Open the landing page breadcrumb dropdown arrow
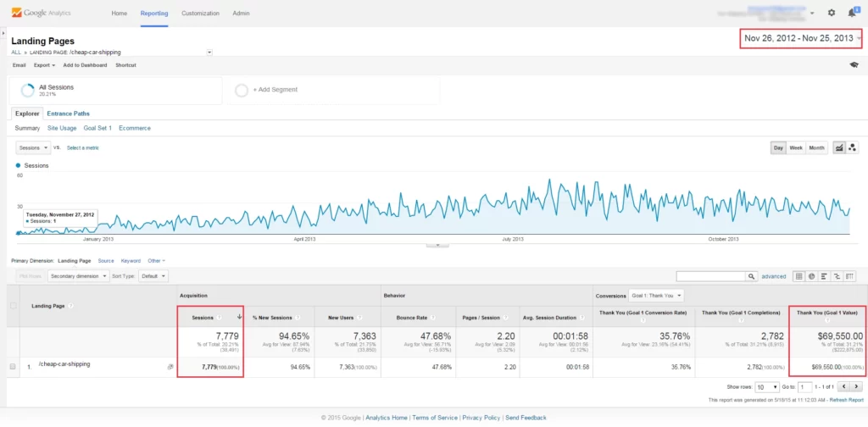The height and width of the screenshot is (427, 868). (x=210, y=53)
